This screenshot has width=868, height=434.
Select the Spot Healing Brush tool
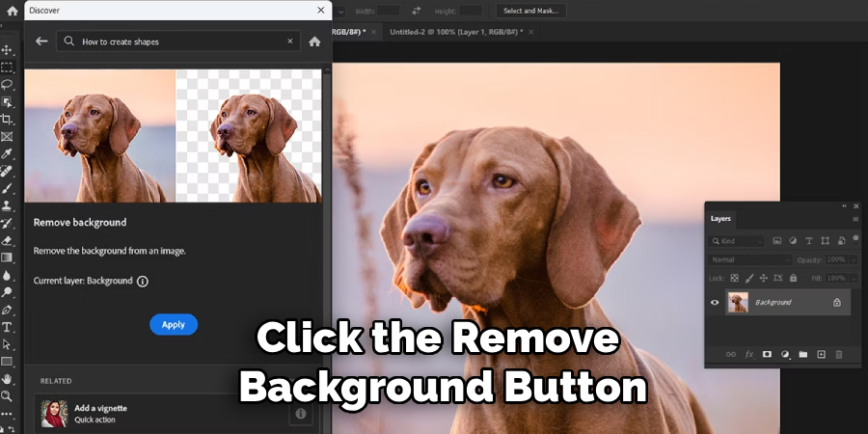[7, 171]
